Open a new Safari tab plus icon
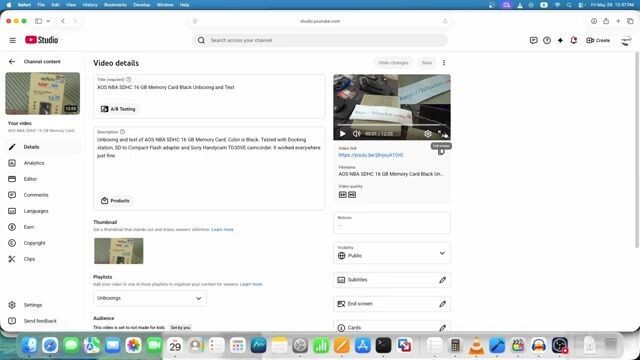 point(618,21)
